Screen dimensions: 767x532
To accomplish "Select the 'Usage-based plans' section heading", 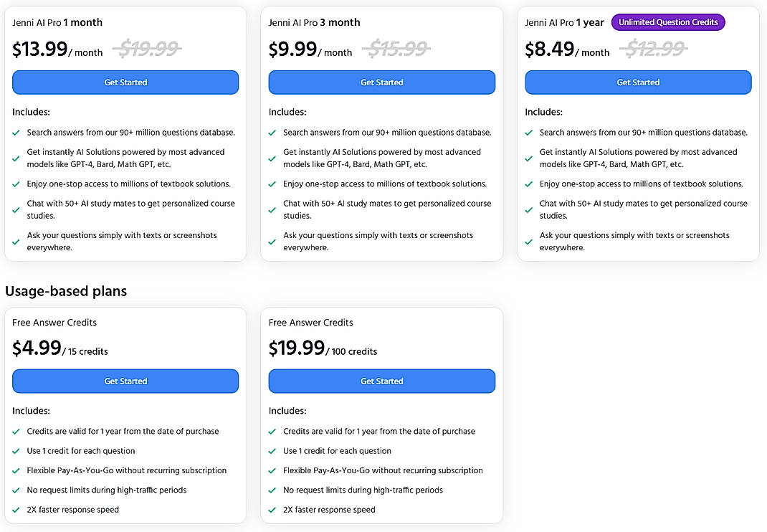I will coord(66,291).
